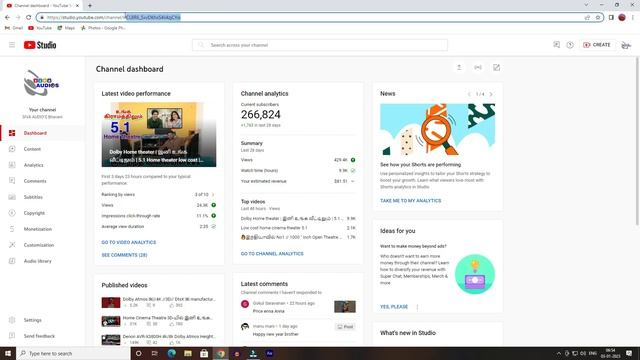
Task: Click the Post badge beside Happy new year comment
Action: [x=345, y=327]
